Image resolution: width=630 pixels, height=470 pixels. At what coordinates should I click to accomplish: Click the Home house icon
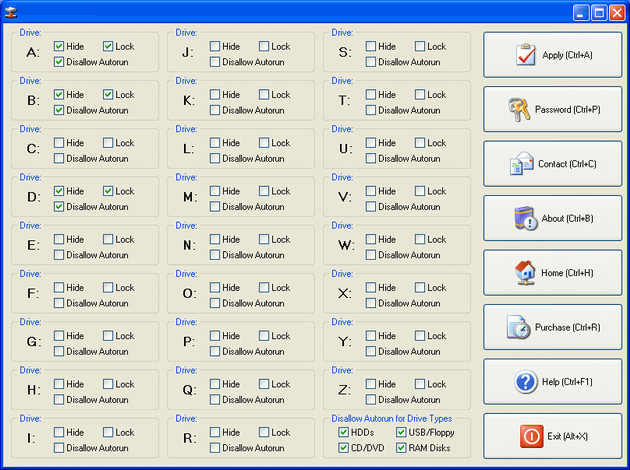coord(525,272)
